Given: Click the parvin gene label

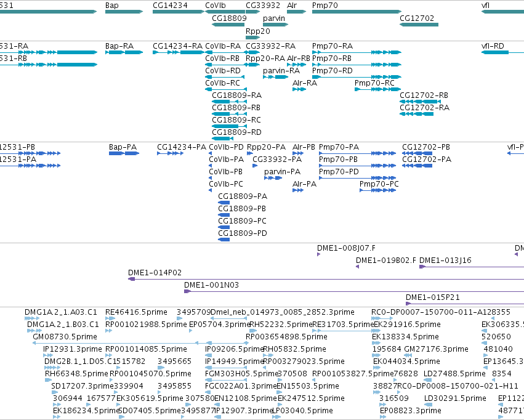Looking at the screenshot, I should click(274, 18).
